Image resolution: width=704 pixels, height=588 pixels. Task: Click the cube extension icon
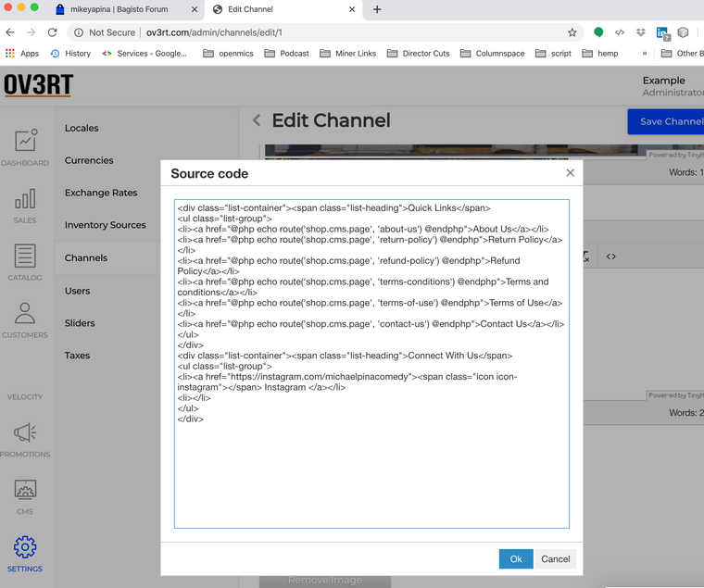tap(683, 32)
